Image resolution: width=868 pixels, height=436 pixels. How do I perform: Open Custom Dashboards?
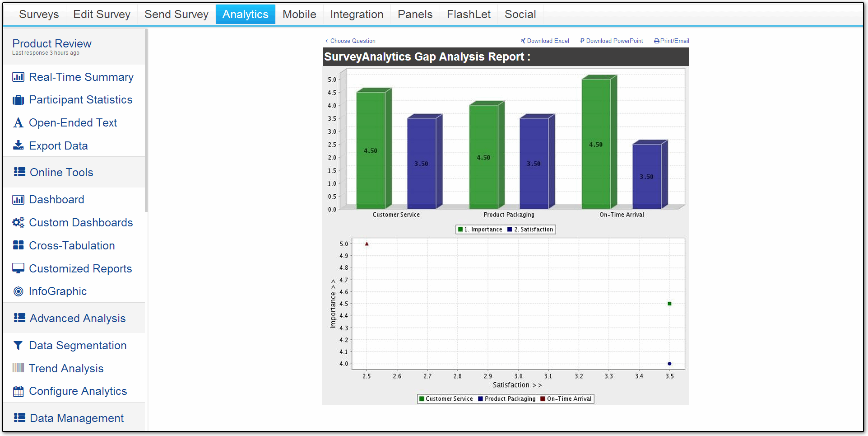tap(81, 222)
